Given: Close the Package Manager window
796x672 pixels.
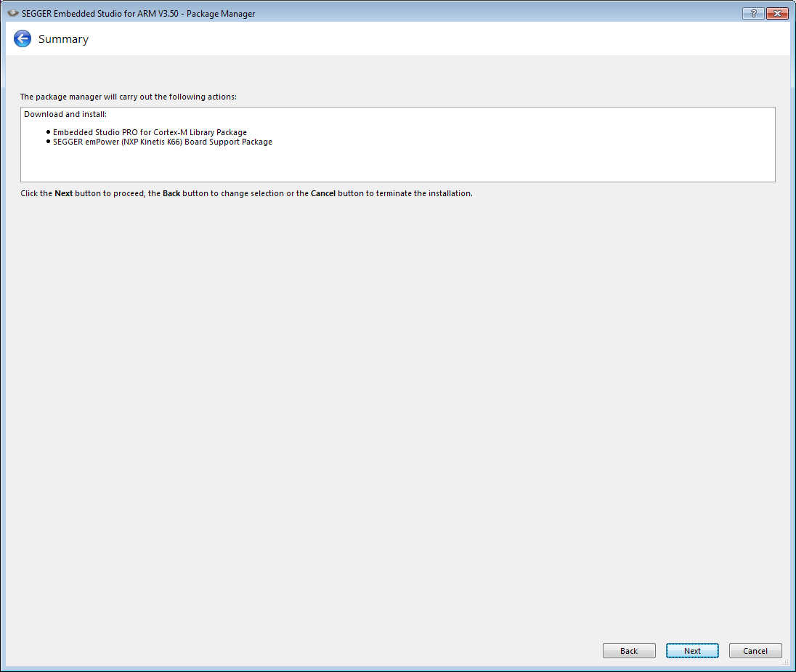Looking at the screenshot, I should point(777,13).
